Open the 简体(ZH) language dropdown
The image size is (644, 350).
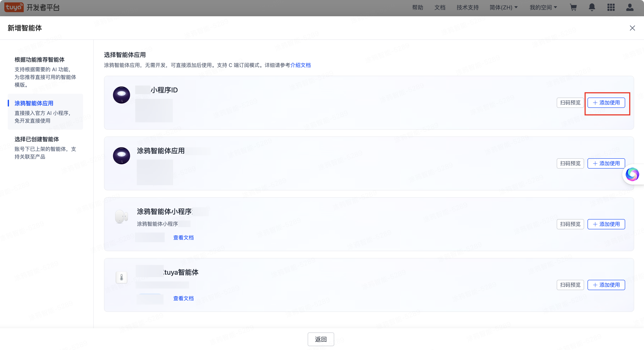point(503,7)
